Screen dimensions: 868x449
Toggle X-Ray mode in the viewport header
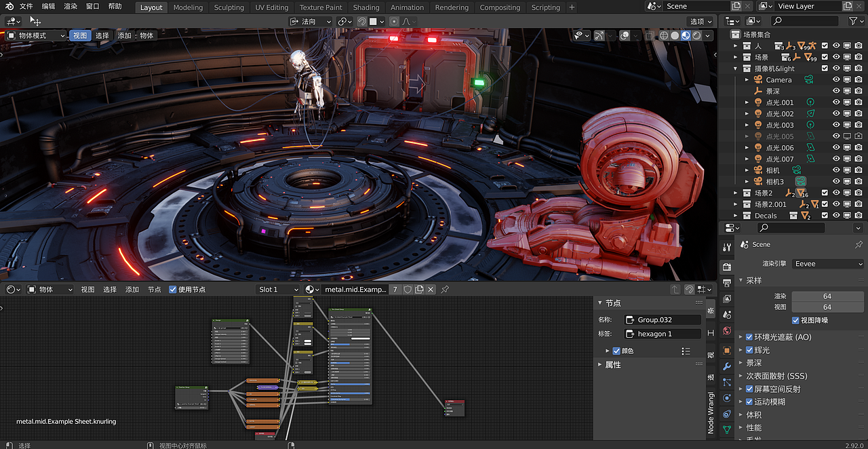(649, 35)
